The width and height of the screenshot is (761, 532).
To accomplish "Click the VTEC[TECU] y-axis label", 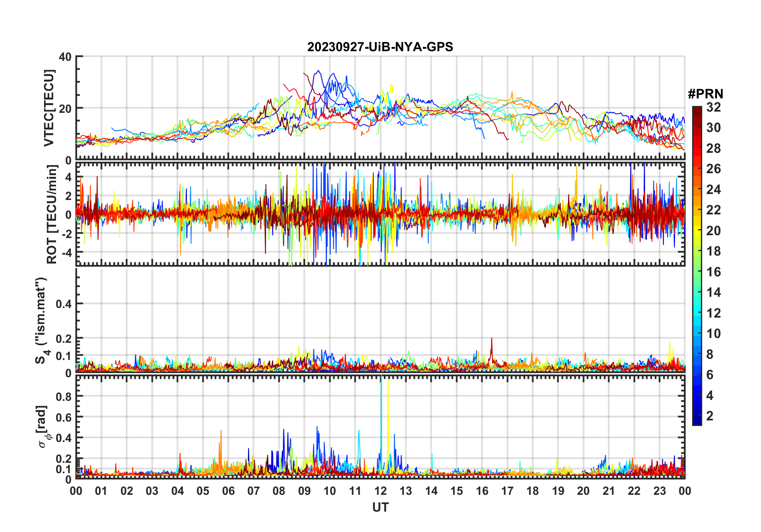I will (x=49, y=108).
